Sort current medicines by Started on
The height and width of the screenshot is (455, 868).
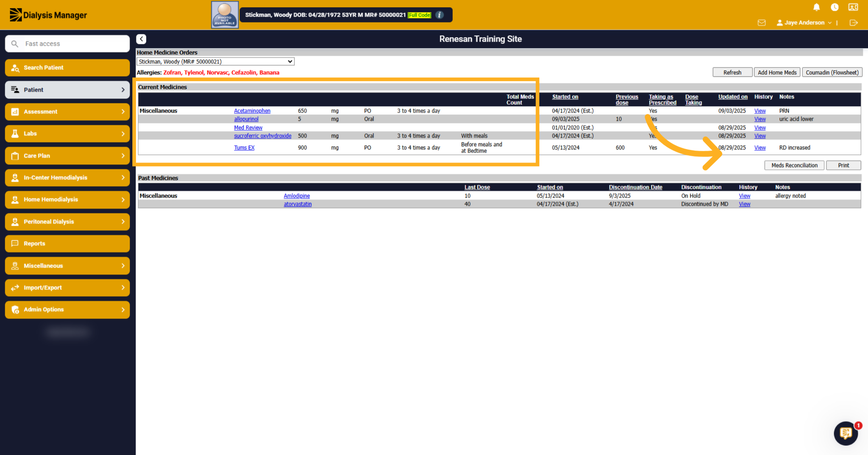[x=565, y=97]
